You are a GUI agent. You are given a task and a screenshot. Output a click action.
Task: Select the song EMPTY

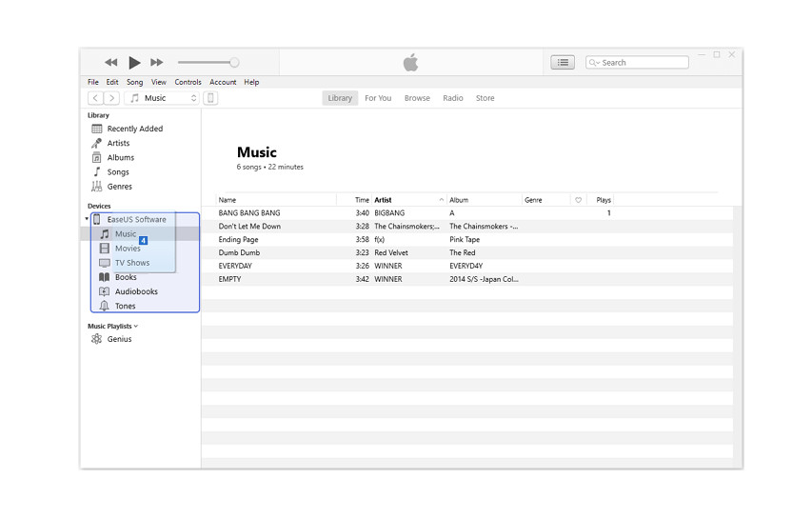[x=230, y=279]
